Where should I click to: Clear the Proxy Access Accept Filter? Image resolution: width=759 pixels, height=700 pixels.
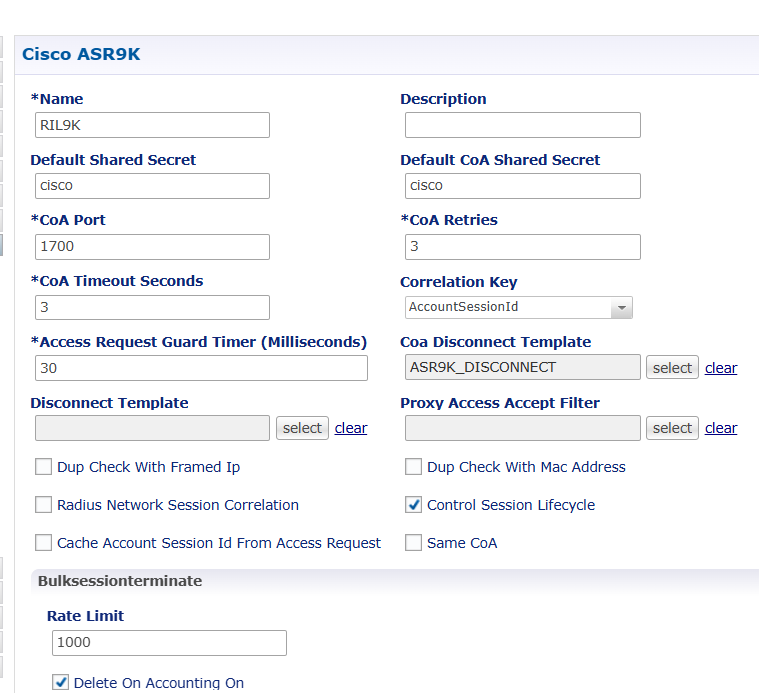tap(721, 428)
